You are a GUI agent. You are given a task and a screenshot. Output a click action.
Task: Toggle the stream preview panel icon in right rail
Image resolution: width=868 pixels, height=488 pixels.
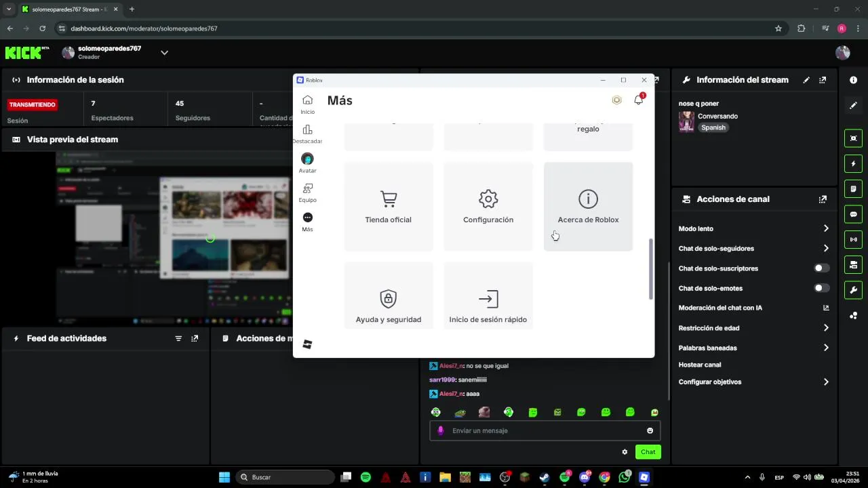[x=853, y=138]
